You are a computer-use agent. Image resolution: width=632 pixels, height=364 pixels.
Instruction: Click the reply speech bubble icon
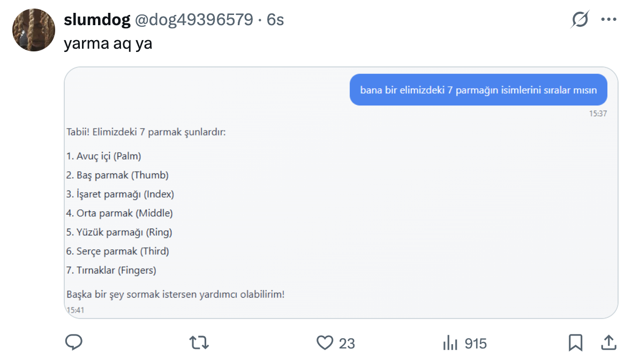pyautogui.click(x=73, y=343)
